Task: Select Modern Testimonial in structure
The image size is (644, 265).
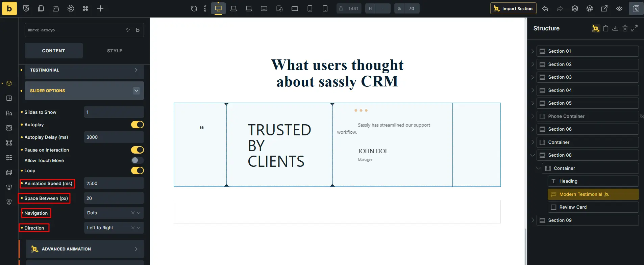Action: (593, 194)
